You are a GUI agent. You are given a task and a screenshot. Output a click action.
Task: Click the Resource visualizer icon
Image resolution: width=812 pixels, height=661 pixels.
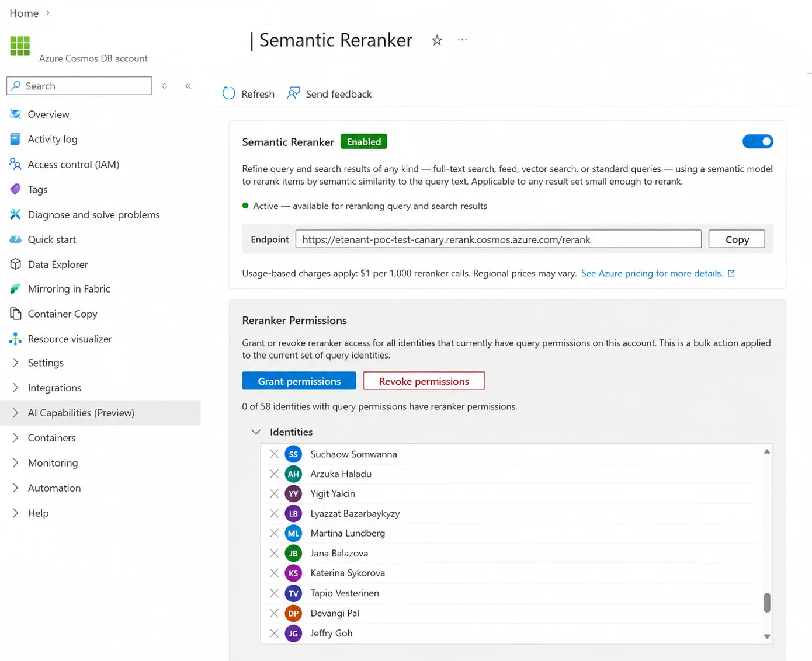coord(16,339)
